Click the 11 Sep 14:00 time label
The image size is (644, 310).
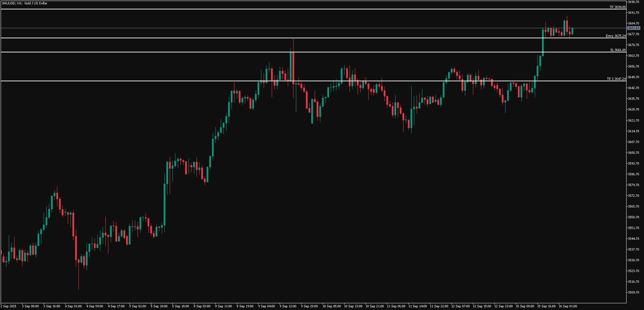(417, 306)
